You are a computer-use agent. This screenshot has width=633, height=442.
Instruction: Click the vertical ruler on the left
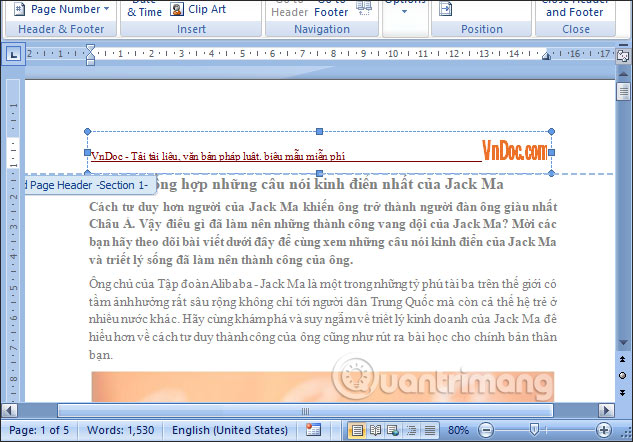(13, 240)
